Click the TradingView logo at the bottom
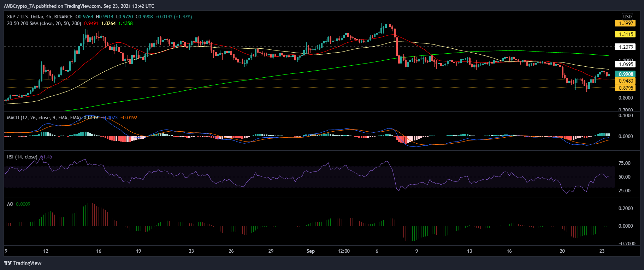The height and width of the screenshot is (270, 644). [x=23, y=263]
